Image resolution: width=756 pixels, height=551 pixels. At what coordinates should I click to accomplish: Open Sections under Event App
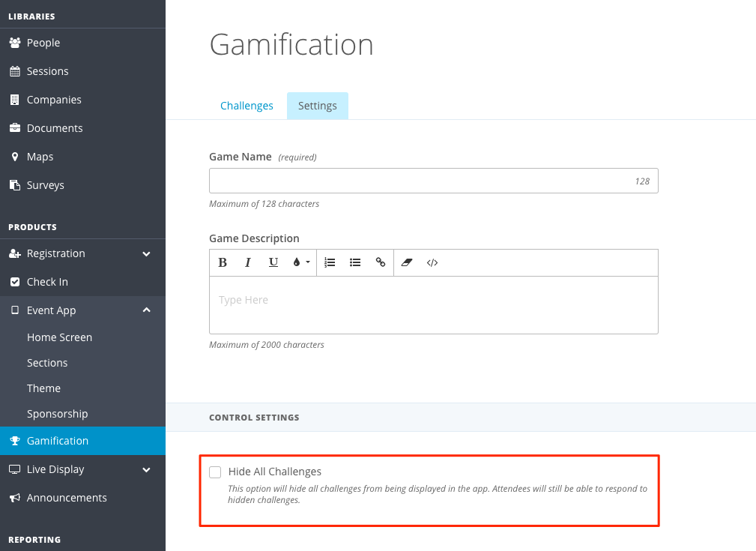click(x=47, y=363)
